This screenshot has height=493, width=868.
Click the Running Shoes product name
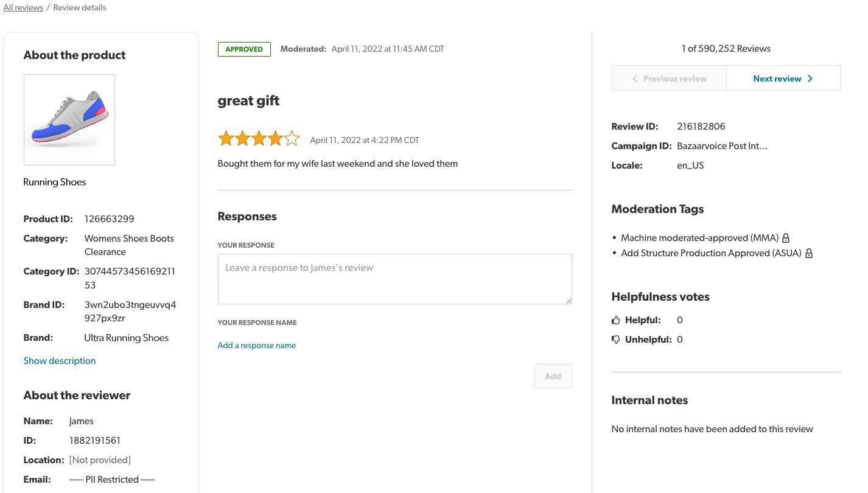(x=54, y=181)
